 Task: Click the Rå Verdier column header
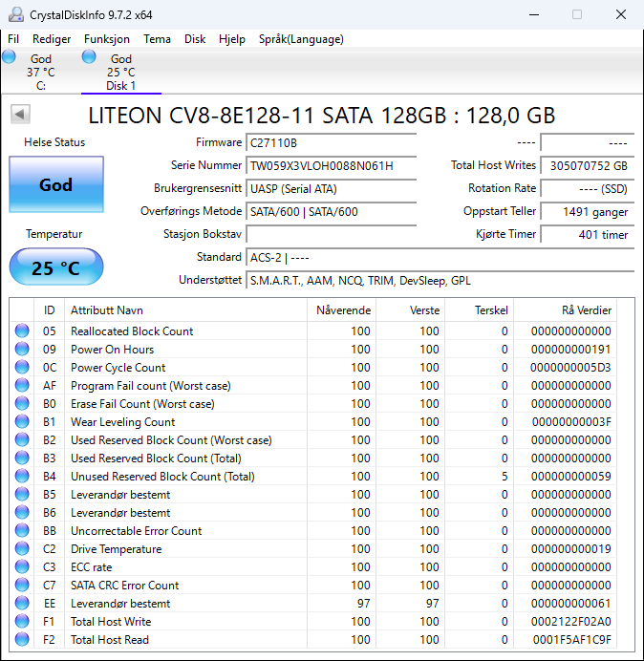(x=565, y=310)
